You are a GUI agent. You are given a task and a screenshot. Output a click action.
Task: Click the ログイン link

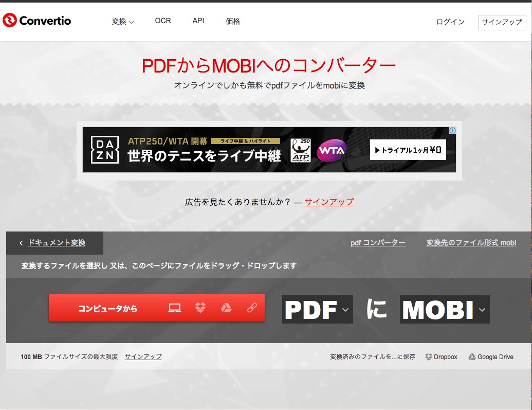coord(450,22)
